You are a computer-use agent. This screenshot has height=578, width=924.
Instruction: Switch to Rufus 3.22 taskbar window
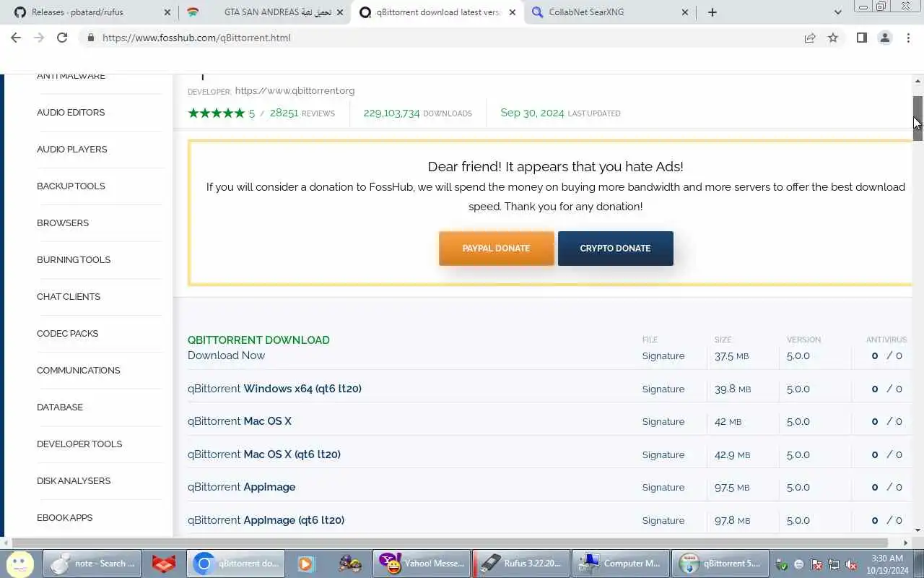pos(520,564)
